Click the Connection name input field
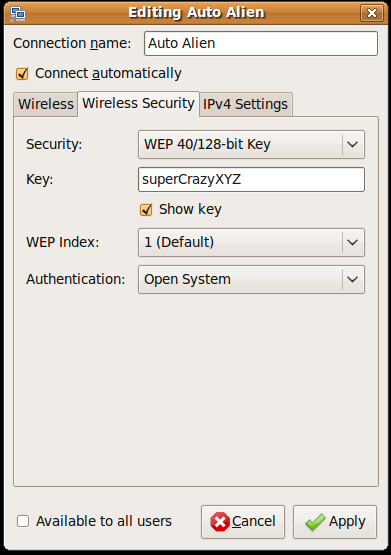Viewport: 391px width, 555px height. tap(261, 44)
